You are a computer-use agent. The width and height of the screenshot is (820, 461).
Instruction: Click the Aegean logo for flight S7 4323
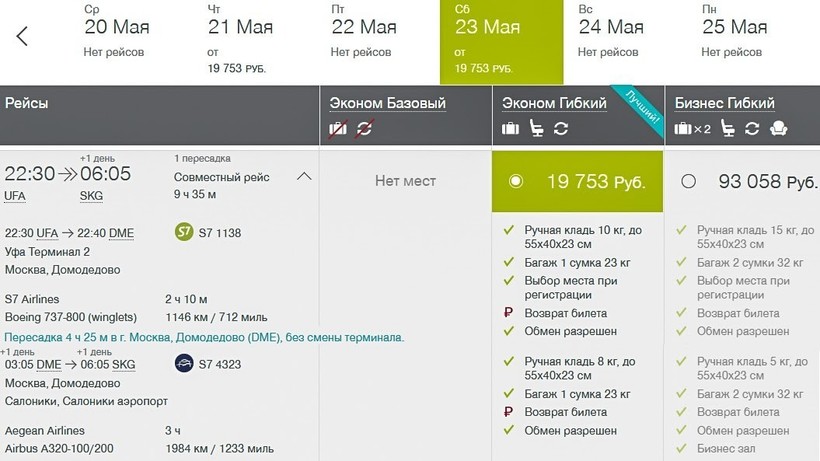[183, 363]
